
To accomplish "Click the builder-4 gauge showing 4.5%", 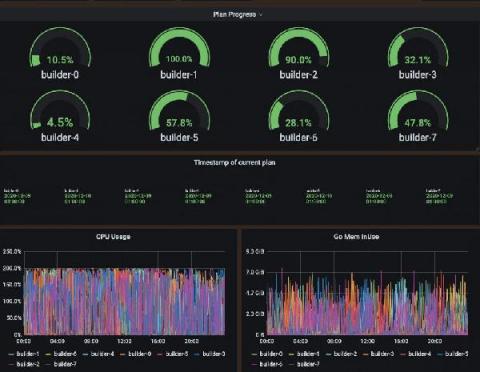I will (60, 110).
